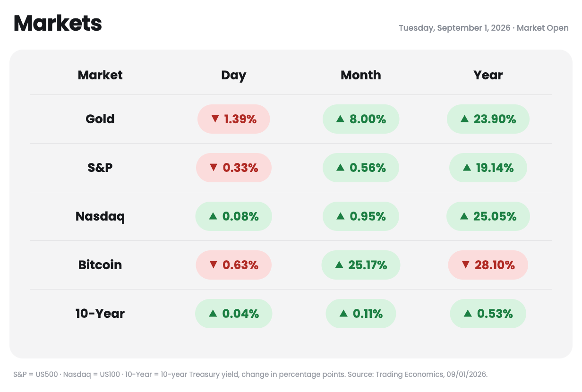Click the Year column header

click(488, 75)
